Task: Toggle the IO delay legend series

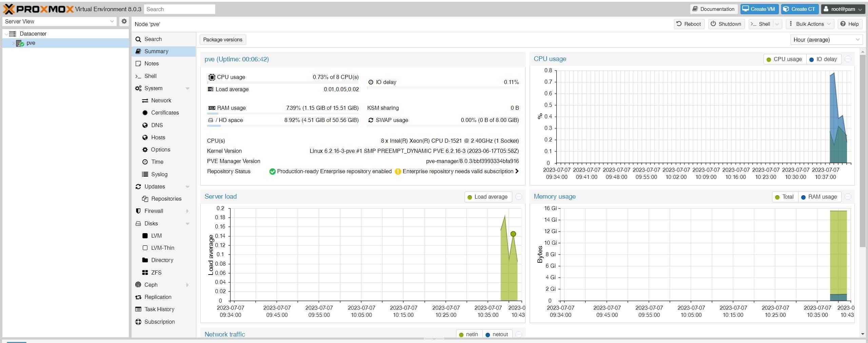Action: pos(823,59)
